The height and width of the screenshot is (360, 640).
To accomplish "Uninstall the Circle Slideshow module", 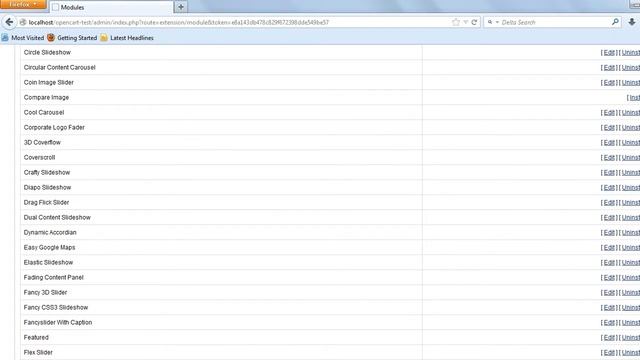I will point(631,53).
